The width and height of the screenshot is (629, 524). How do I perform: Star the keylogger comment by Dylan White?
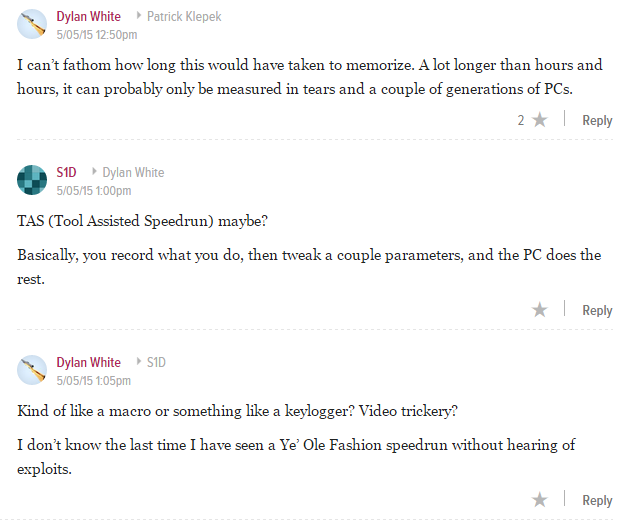pyautogui.click(x=540, y=500)
